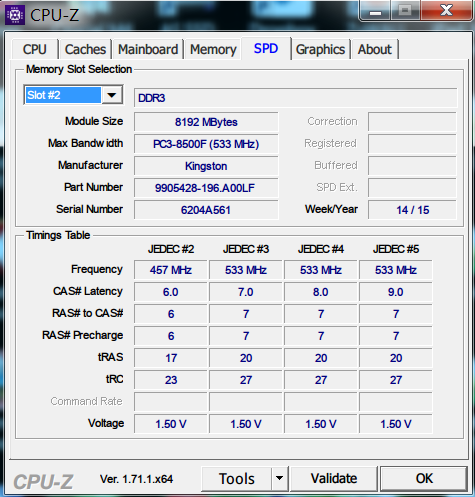Viewport: 475px width, 497px height.
Task: Expand the Tools dropdown arrow
Action: pos(280,479)
